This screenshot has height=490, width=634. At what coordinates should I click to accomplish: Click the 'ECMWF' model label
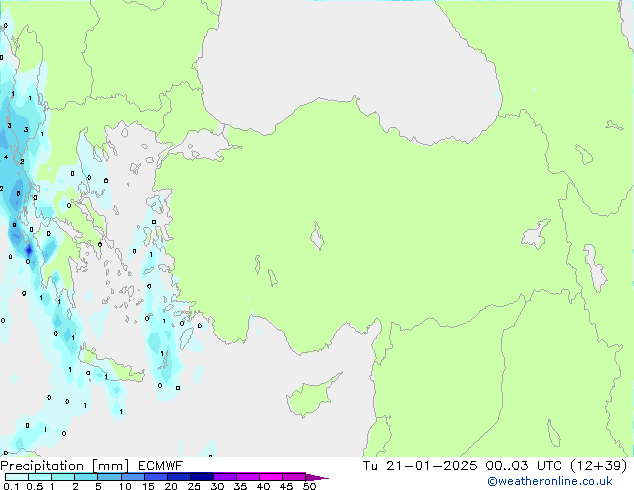(160, 466)
